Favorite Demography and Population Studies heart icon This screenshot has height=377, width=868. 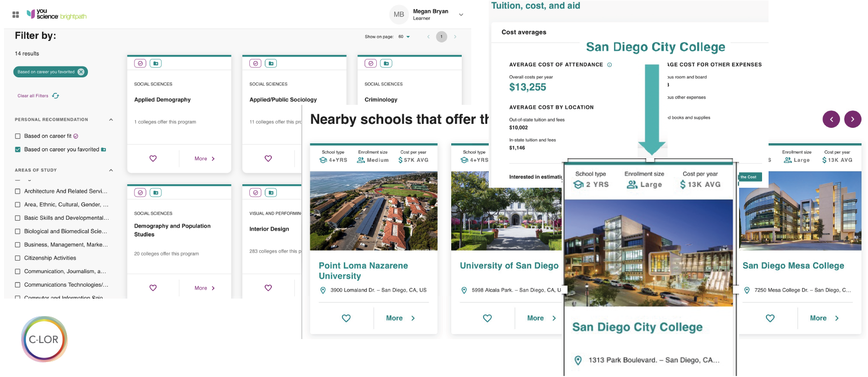click(153, 288)
